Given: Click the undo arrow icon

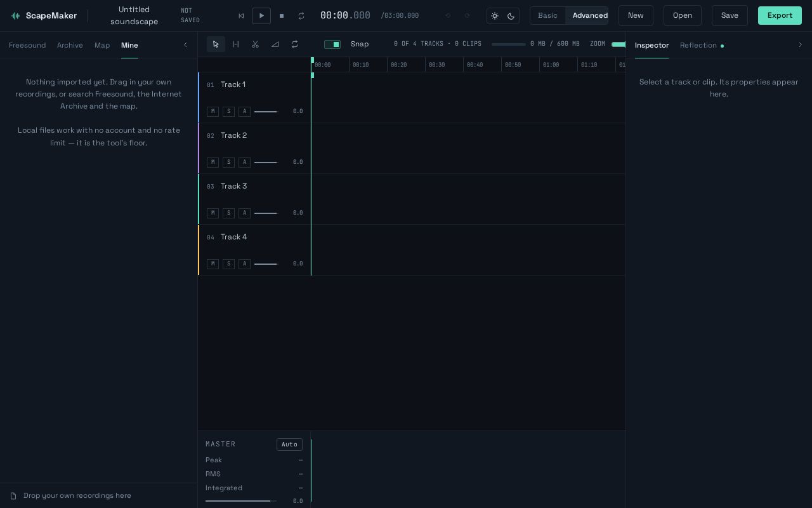Looking at the screenshot, I should click(448, 16).
